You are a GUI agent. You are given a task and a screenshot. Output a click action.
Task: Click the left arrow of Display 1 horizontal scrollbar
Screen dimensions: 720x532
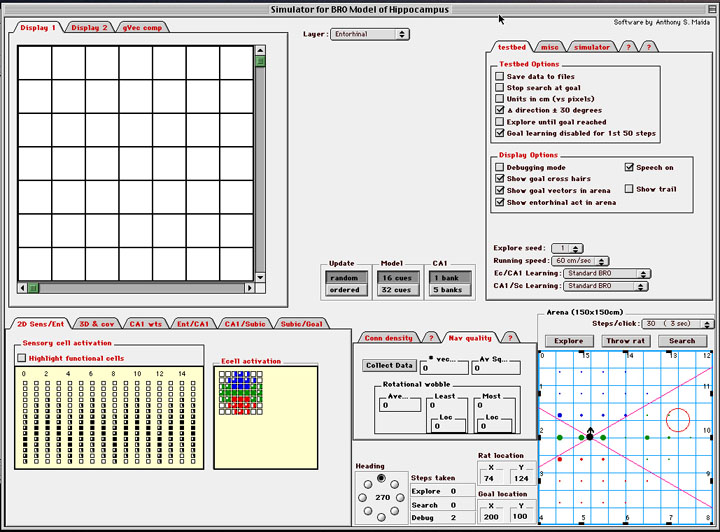pos(23,289)
